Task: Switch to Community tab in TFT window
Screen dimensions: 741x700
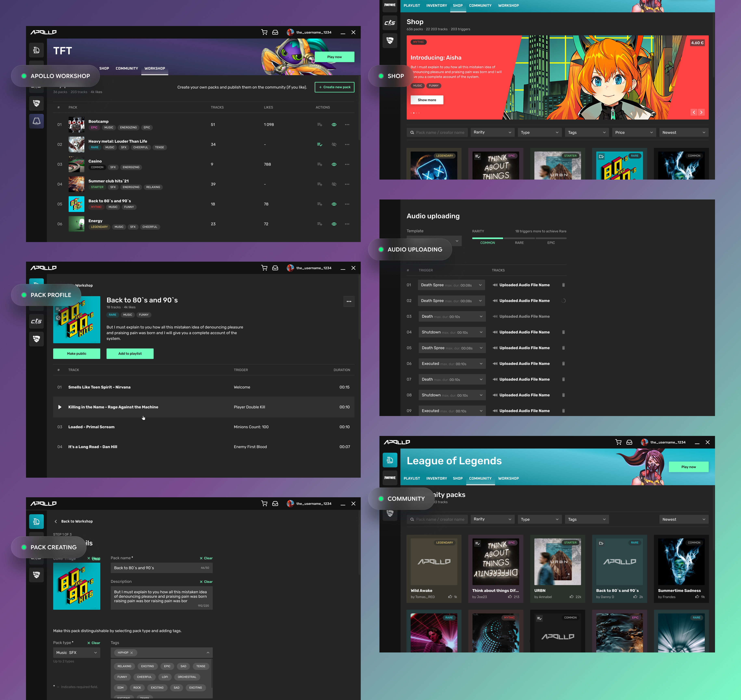Action: [127, 69]
